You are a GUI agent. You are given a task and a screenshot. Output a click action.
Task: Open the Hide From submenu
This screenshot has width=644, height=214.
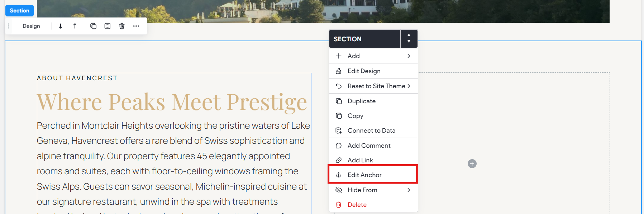[373, 190]
